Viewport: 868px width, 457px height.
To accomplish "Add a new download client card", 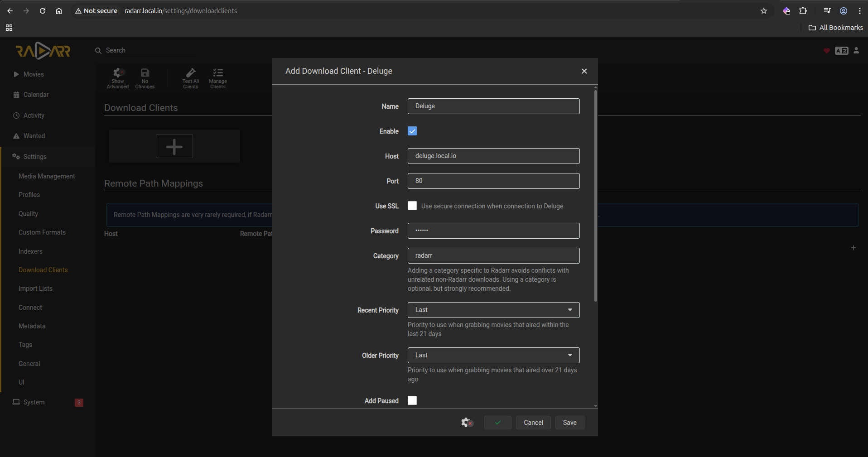I will tap(174, 146).
